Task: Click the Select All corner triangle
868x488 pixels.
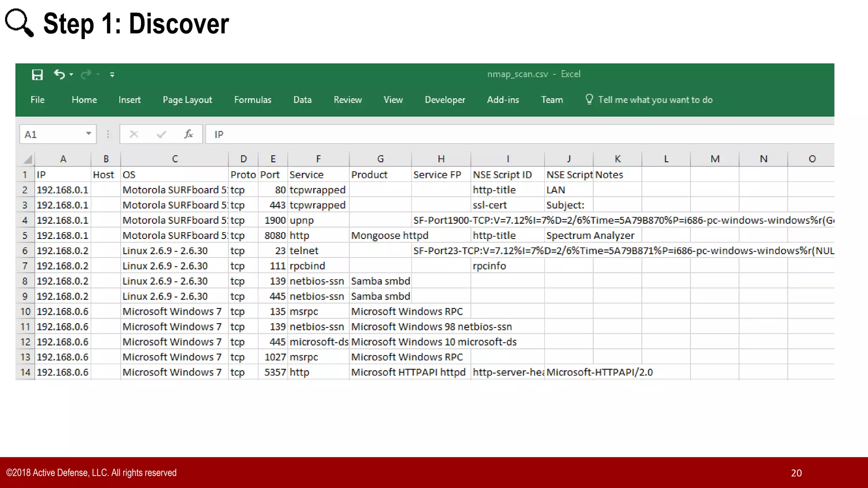Action: click(28, 160)
